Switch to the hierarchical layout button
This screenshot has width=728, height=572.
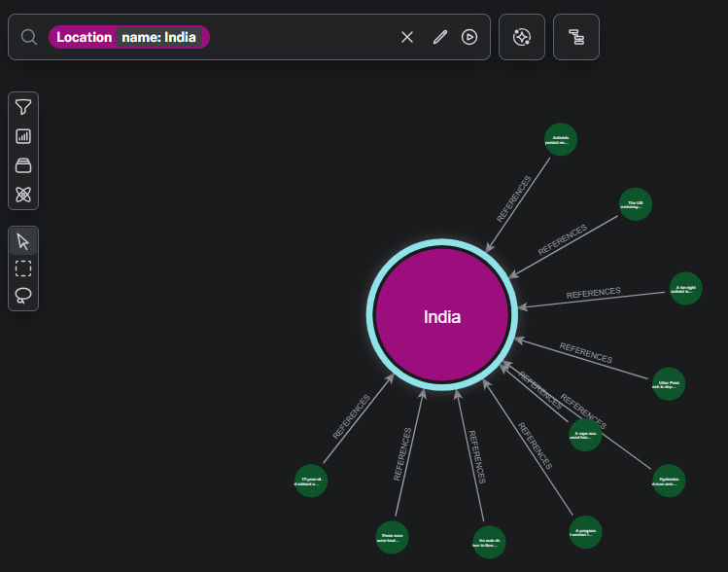pyautogui.click(x=576, y=37)
